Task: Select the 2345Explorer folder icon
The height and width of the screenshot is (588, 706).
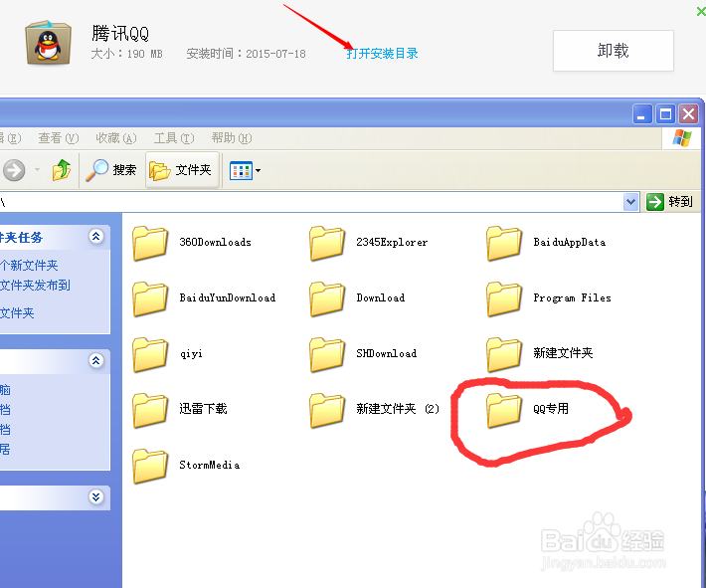Action: [x=327, y=243]
